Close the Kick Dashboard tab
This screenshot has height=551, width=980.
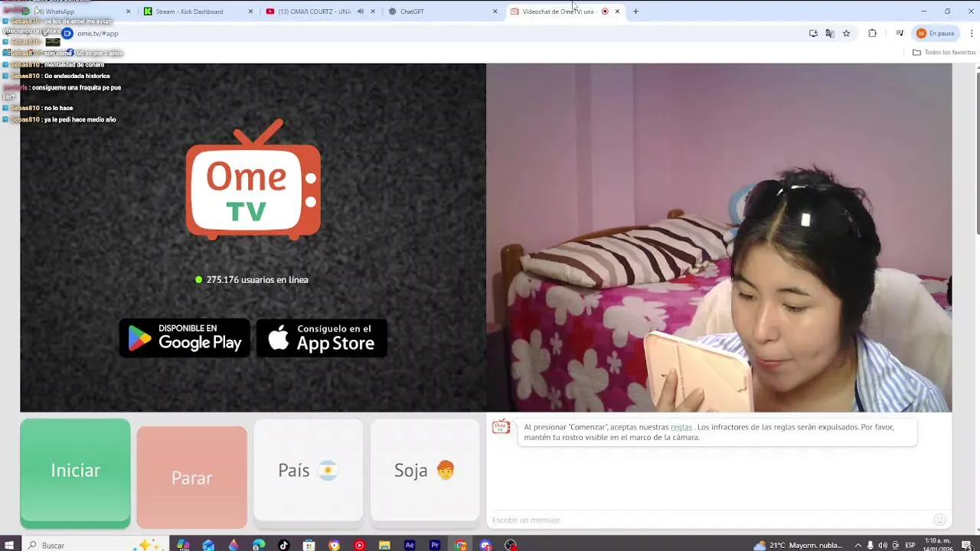click(x=250, y=11)
